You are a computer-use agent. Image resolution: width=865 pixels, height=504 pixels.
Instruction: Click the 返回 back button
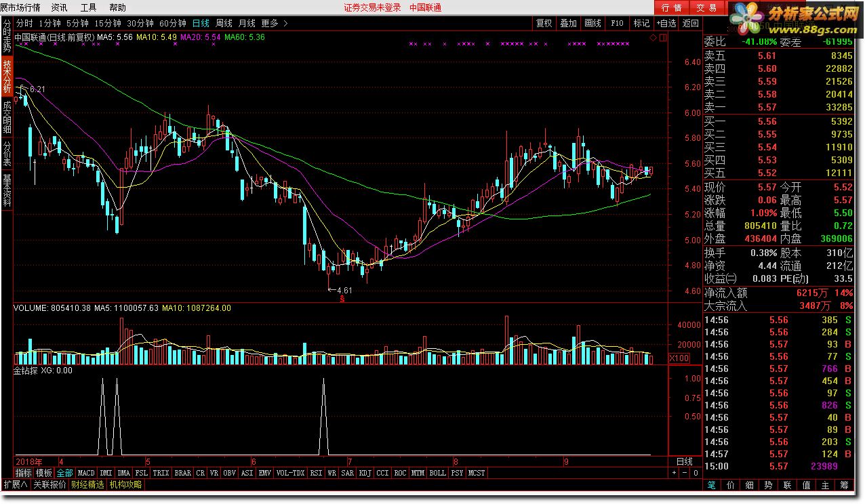click(x=691, y=23)
